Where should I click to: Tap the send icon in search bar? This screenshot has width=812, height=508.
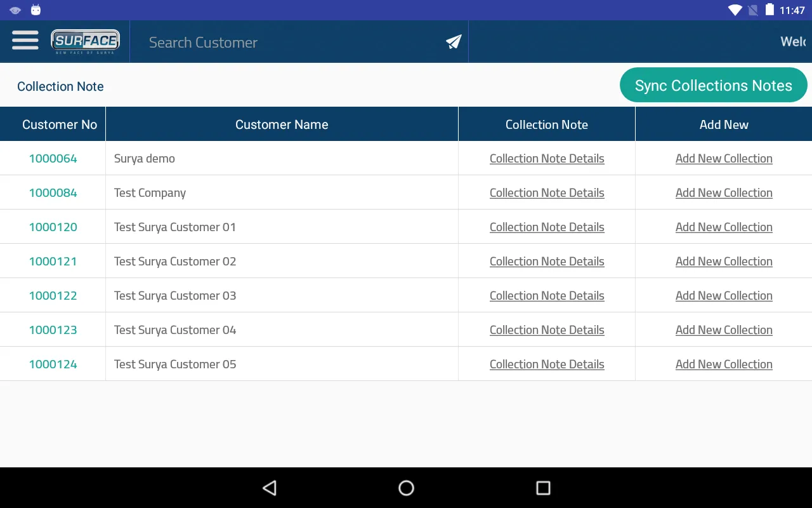point(452,41)
